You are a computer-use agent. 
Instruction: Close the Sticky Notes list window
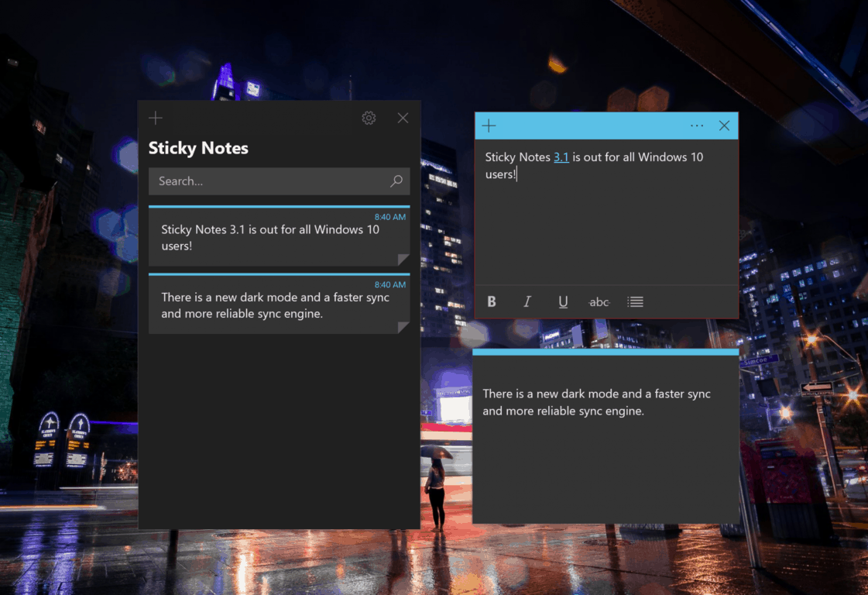pyautogui.click(x=403, y=118)
